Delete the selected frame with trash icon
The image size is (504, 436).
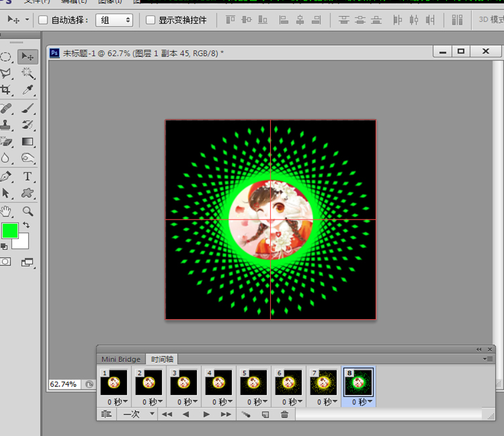pyautogui.click(x=284, y=414)
